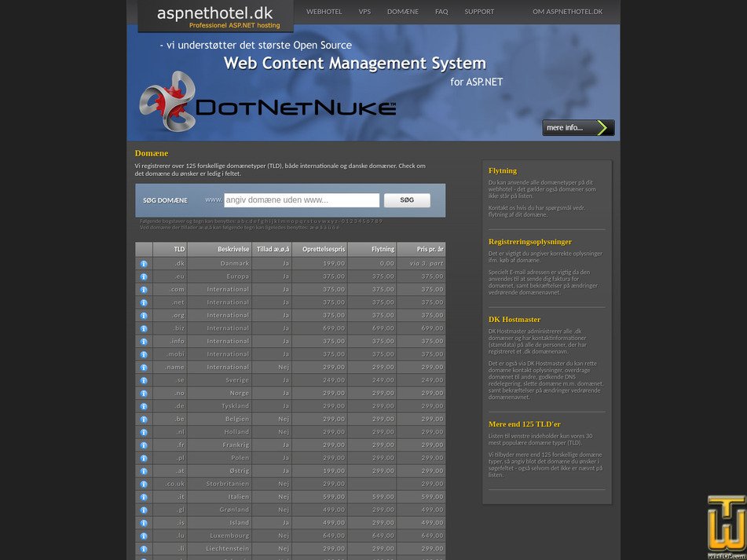Click the Flytning column header
This screenshot has width=747, height=560.
click(372, 249)
